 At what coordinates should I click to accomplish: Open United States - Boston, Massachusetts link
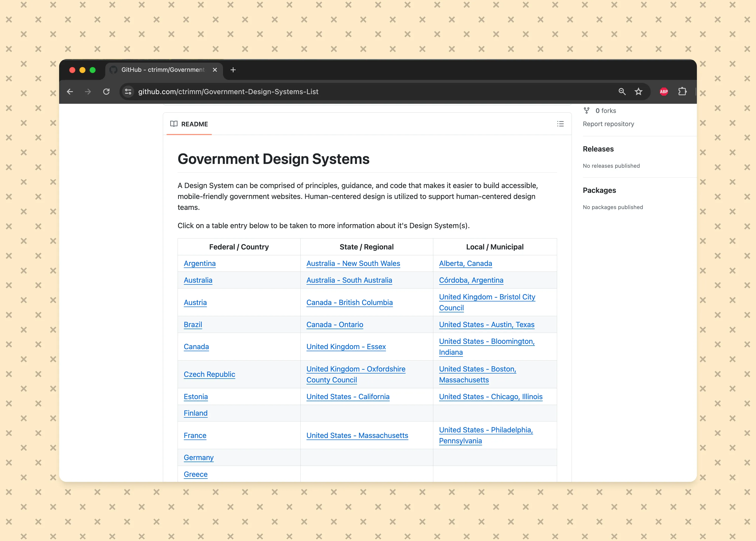click(x=478, y=375)
